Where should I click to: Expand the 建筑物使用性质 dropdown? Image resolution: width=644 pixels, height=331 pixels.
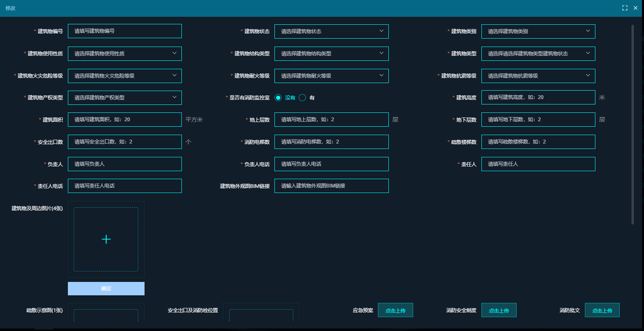point(124,54)
